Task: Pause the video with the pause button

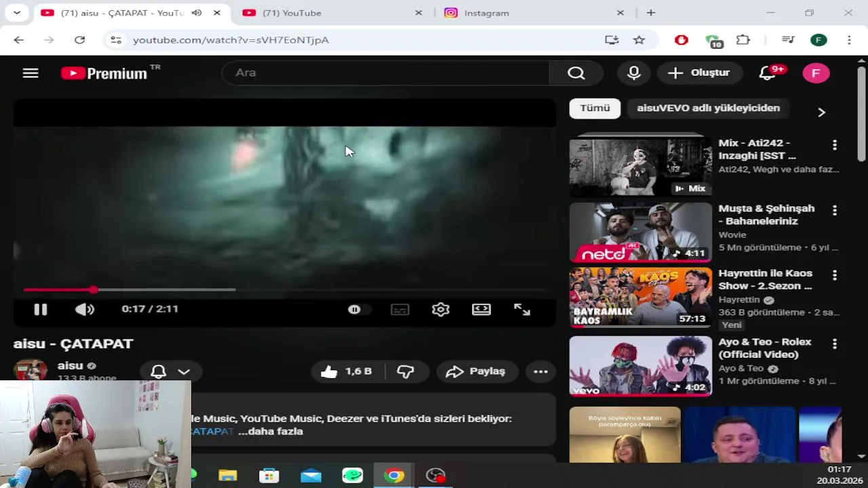Action: click(41, 310)
